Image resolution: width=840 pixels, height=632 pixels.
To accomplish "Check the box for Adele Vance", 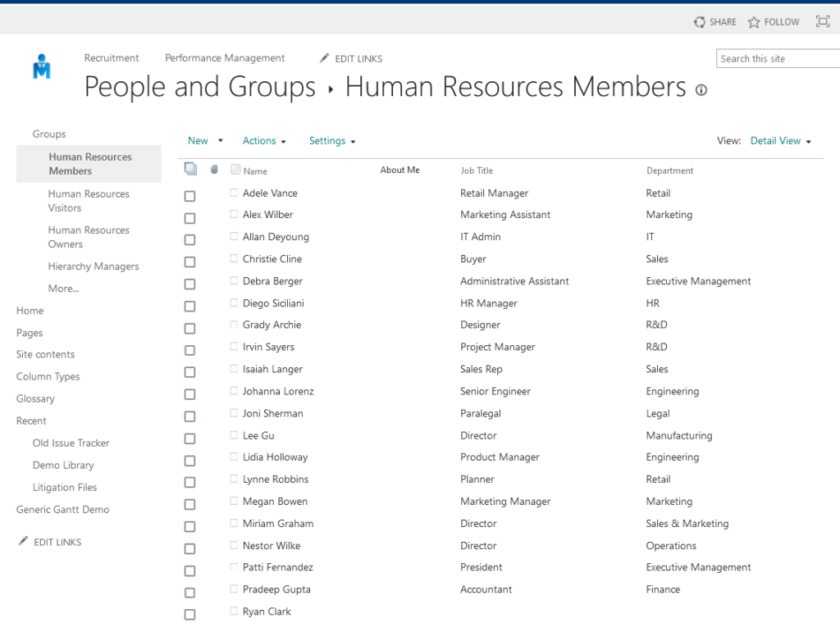I will point(189,197).
